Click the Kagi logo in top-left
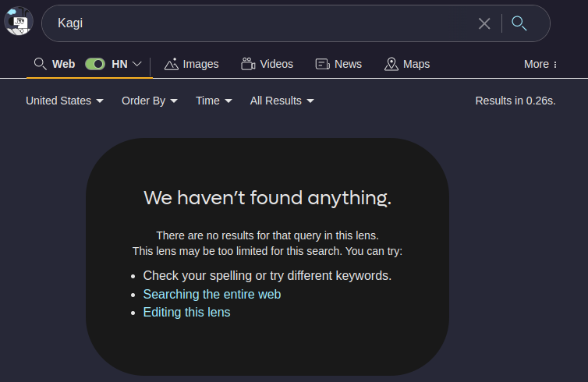This screenshot has height=382, width=588. pyautogui.click(x=18, y=22)
